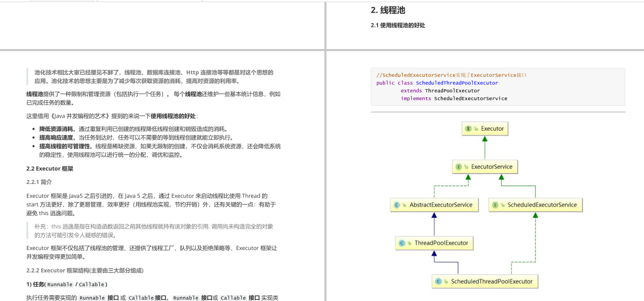
Task: Click the "ThreadPoolExecutor" diagram label
Action: 441,243
